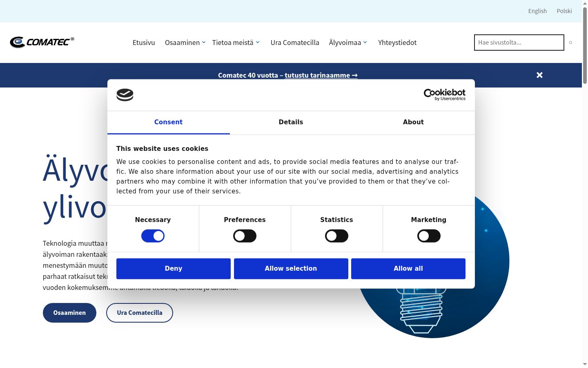Open the Osaaminen menu item
Viewport: 588px width, 368px height.
pyautogui.click(x=182, y=43)
